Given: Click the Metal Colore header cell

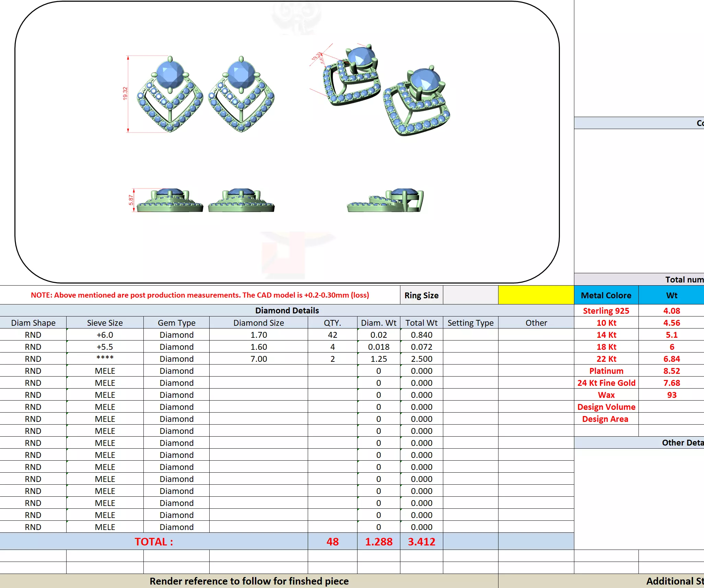Looking at the screenshot, I should 606,295.
